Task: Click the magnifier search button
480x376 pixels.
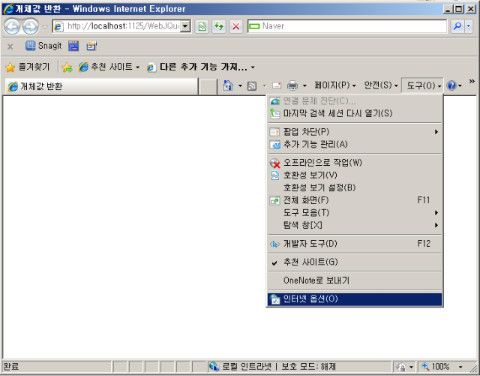Action: (457, 26)
